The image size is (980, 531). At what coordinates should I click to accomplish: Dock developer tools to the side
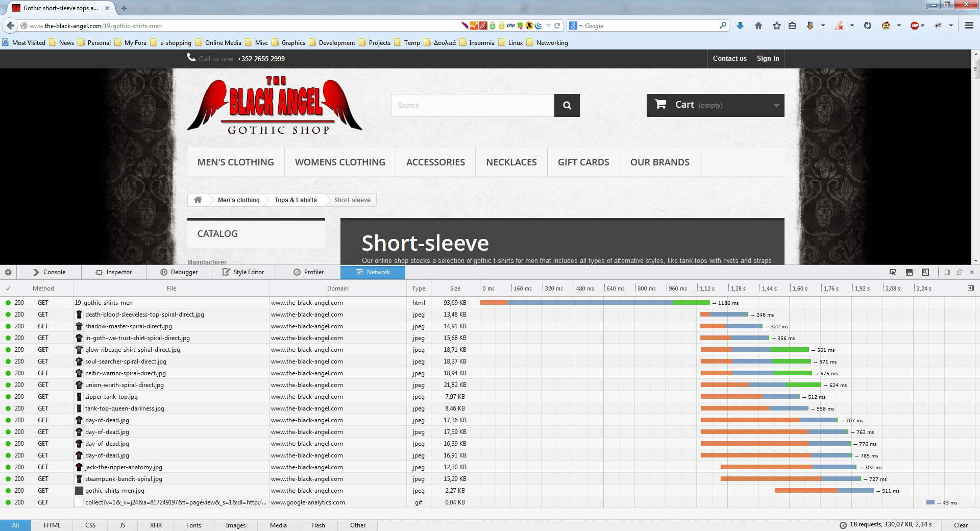947,272
